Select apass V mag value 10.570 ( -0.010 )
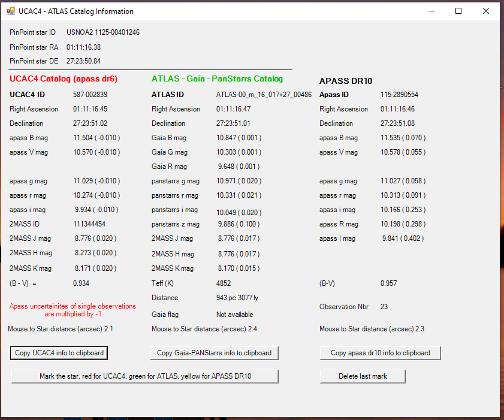 click(x=96, y=152)
